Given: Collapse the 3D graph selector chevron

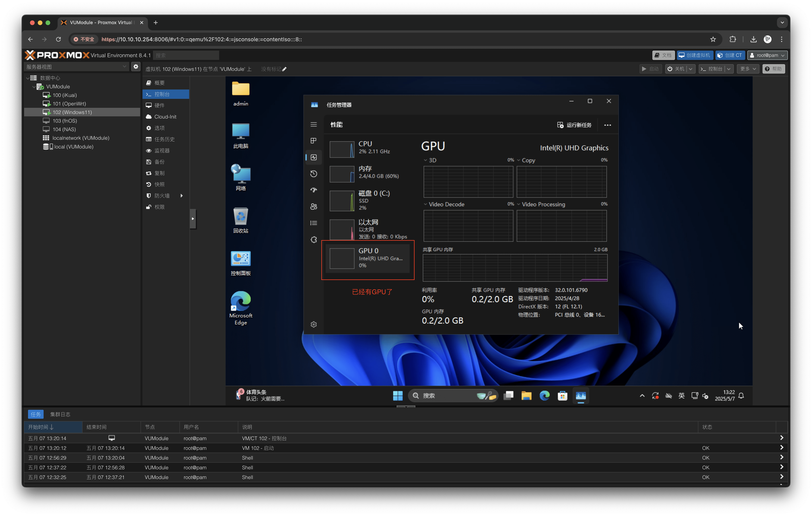Looking at the screenshot, I should (x=425, y=161).
